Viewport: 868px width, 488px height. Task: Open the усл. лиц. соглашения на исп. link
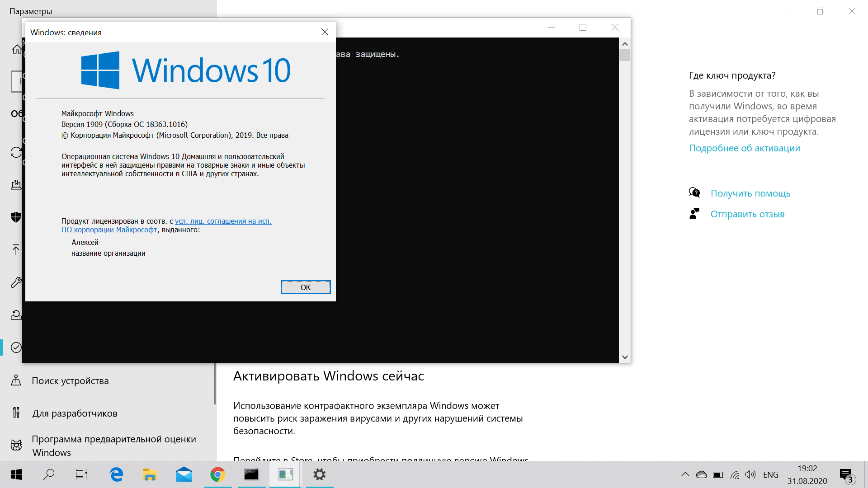pyautogui.click(x=223, y=221)
